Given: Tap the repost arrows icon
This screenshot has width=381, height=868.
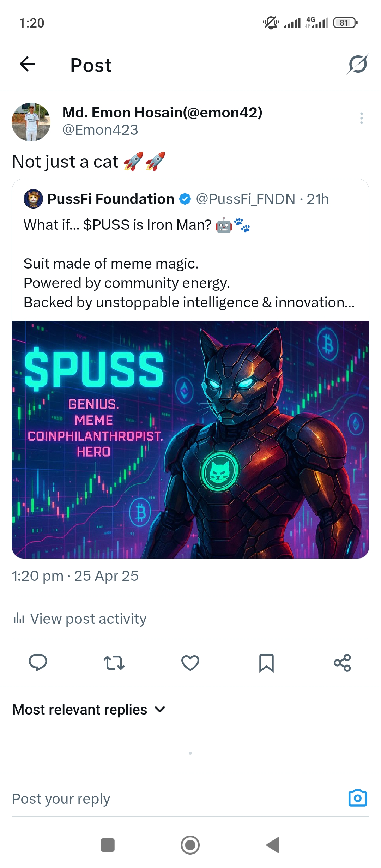Looking at the screenshot, I should tap(114, 663).
